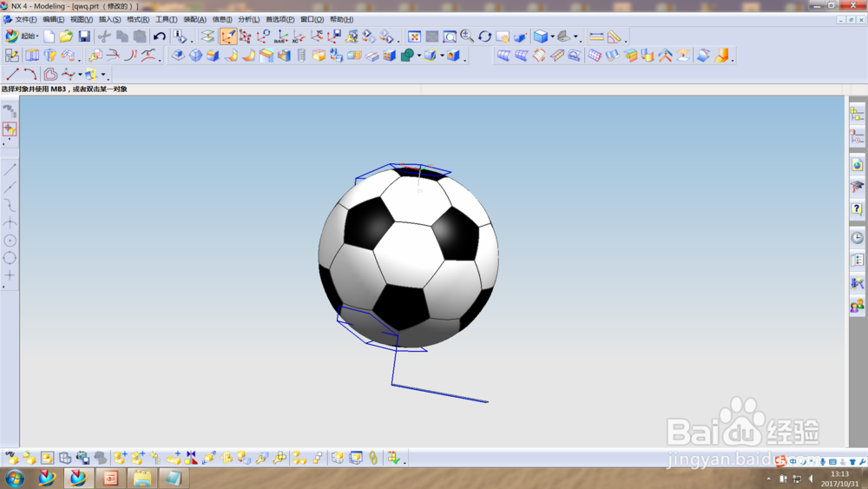The image size is (868, 489).
Task: Create a new file with the blank page icon
Action: coord(49,36)
